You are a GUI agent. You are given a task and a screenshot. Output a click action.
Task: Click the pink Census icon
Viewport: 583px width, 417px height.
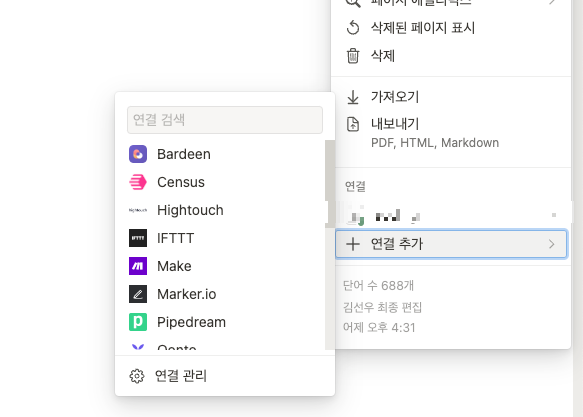(138, 182)
